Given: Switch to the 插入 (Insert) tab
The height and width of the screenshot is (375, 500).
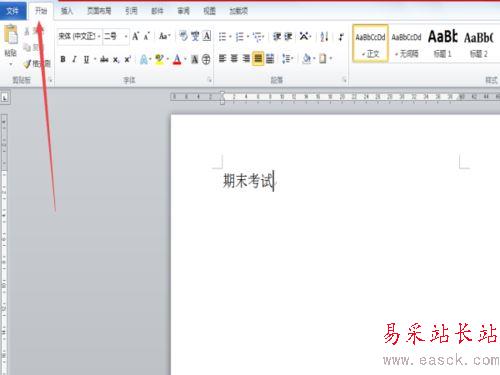Looking at the screenshot, I should click(x=67, y=11).
